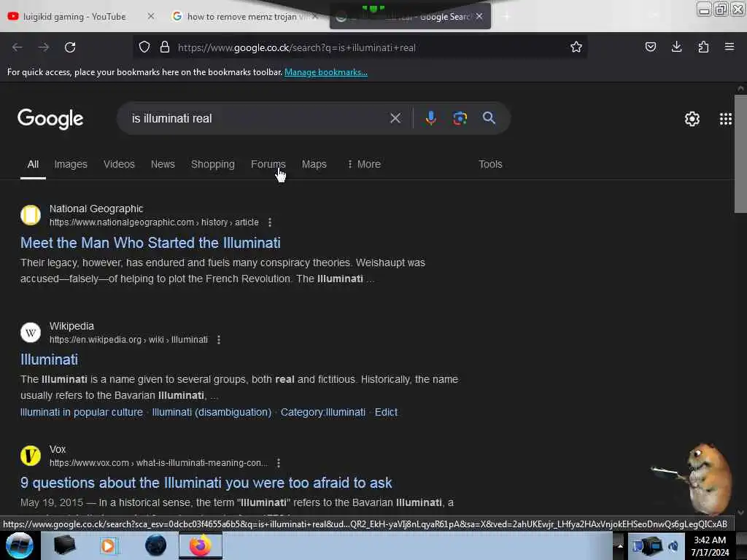Open the media player taskbar icon

pos(108,545)
